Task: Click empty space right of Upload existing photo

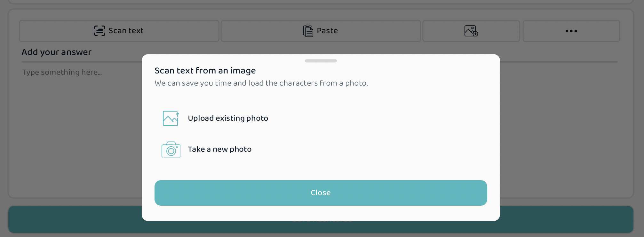Action: point(378,118)
